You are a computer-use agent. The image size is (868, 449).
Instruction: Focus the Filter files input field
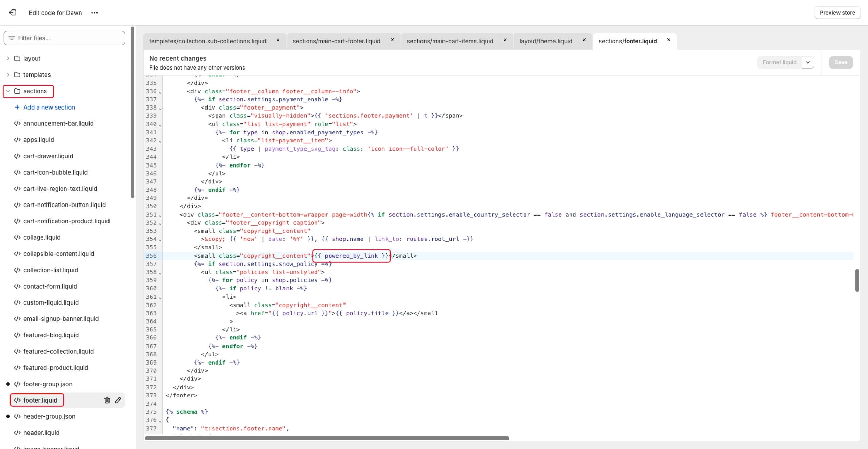pos(64,38)
